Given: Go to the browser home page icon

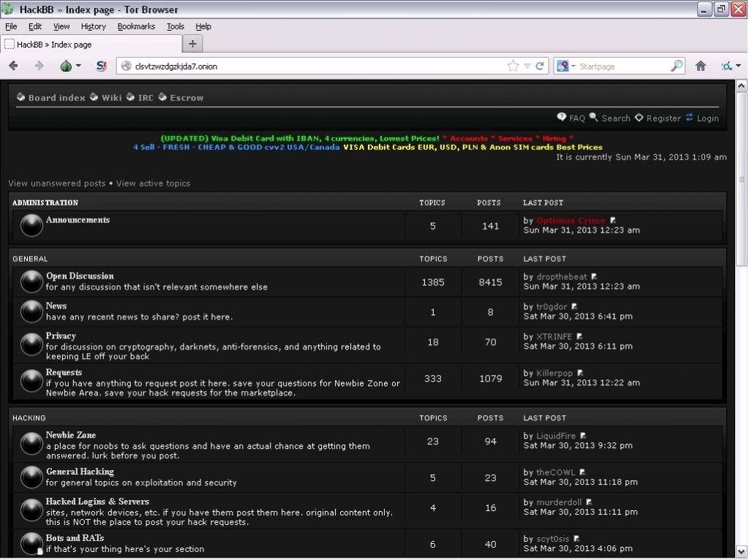Looking at the screenshot, I should tap(701, 66).
